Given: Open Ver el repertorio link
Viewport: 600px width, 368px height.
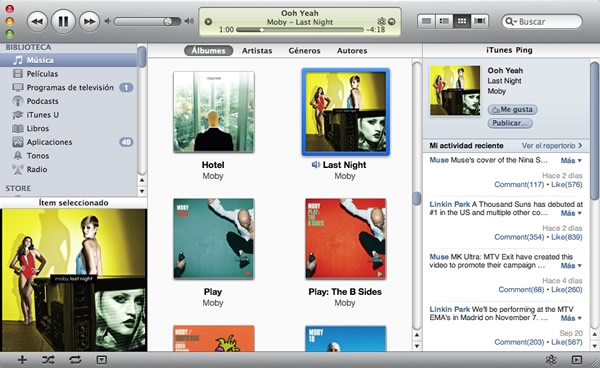Looking at the screenshot, I should coord(552,146).
